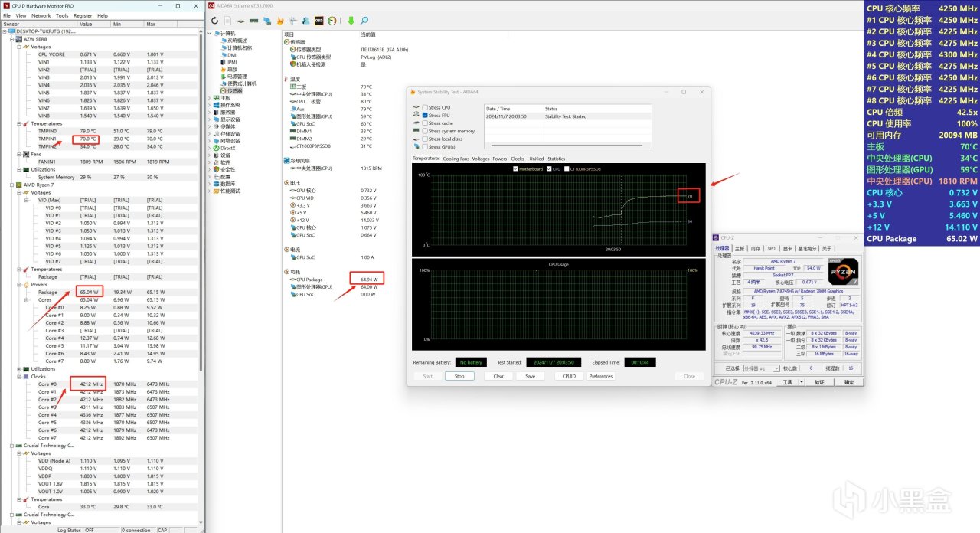This screenshot has width=980, height=533.
Task: Click the Preferences button
Action: (x=601, y=376)
